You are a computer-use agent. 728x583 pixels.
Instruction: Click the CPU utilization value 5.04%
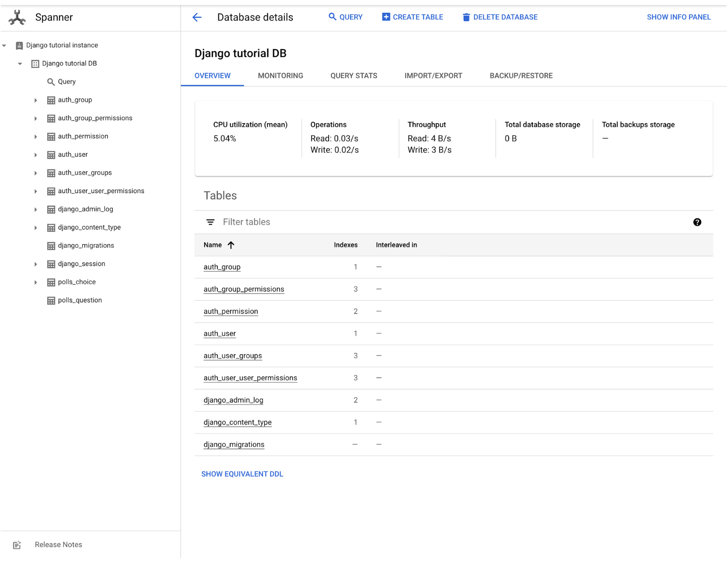(x=225, y=139)
